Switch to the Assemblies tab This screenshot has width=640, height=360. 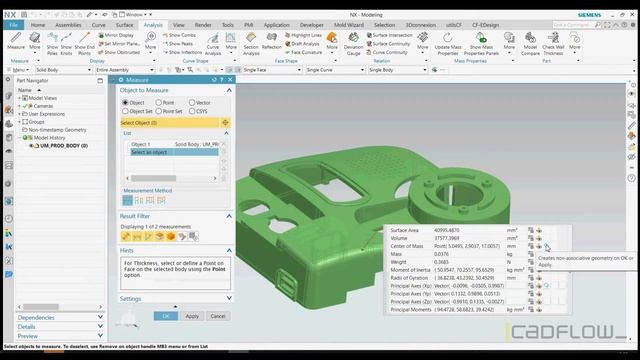[x=68, y=25]
